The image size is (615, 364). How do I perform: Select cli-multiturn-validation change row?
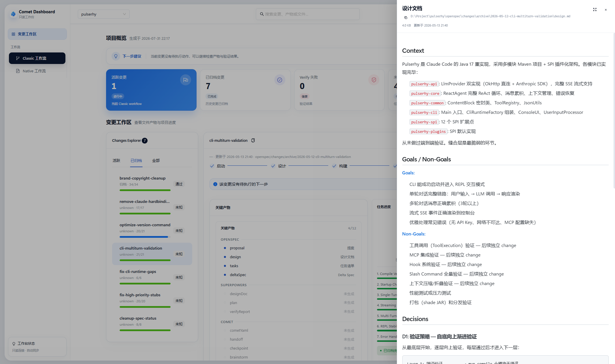pyautogui.click(x=152, y=254)
